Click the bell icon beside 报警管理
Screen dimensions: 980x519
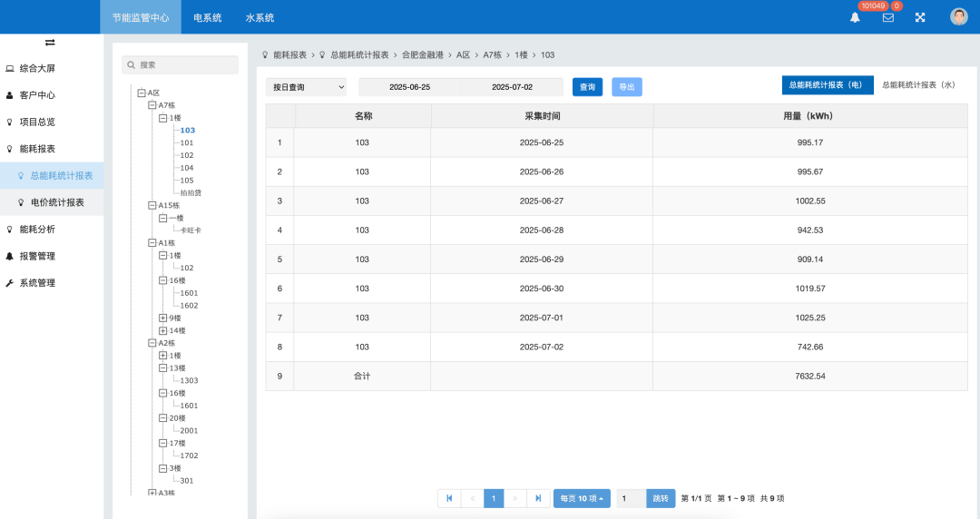click(9, 257)
